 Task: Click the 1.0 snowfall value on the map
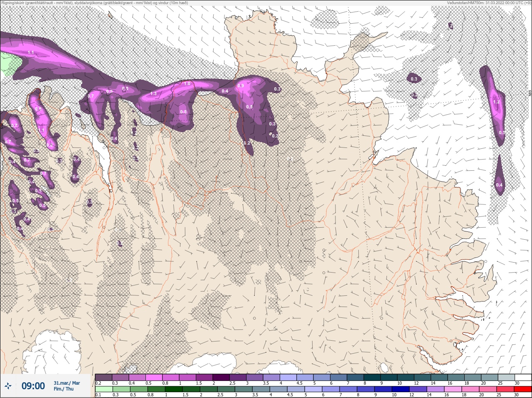187,84
